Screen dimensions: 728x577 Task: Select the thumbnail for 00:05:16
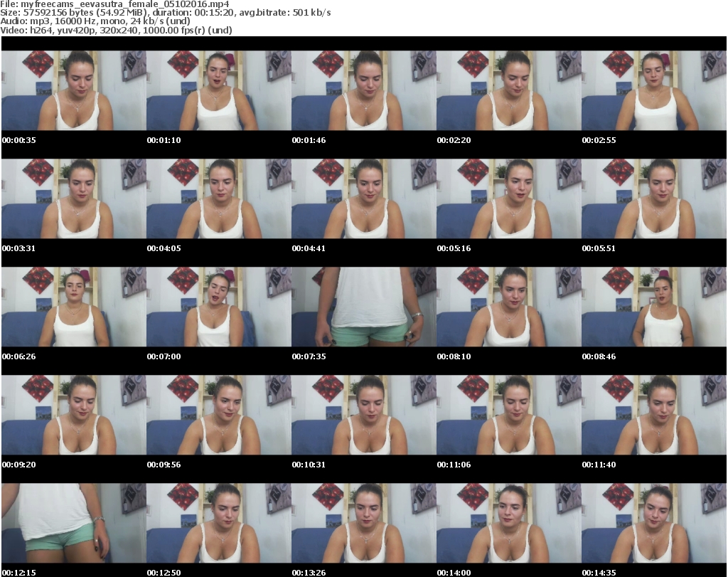[x=508, y=198]
